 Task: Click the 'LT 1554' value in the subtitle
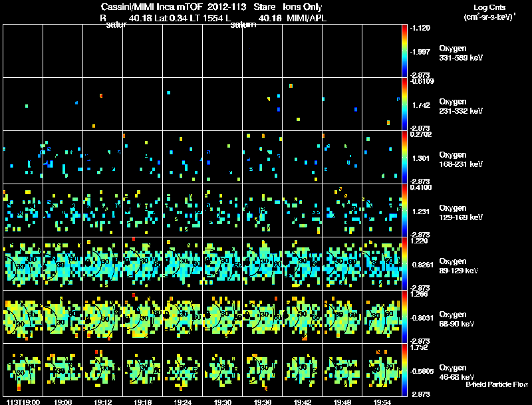point(206,18)
